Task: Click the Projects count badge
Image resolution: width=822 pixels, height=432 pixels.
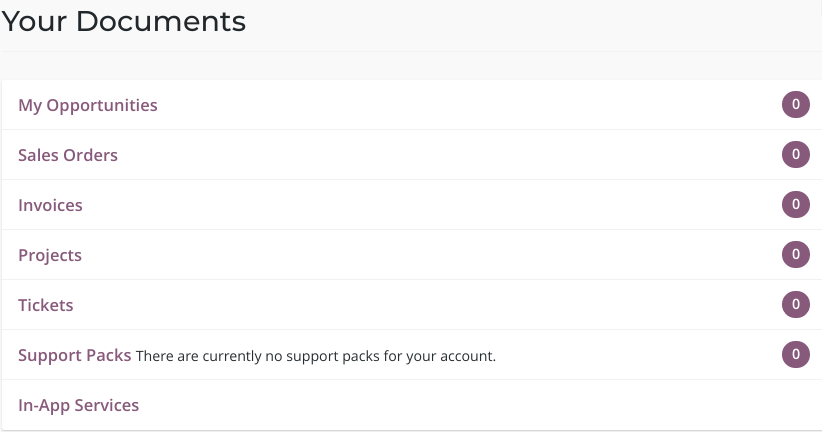Action: (795, 255)
